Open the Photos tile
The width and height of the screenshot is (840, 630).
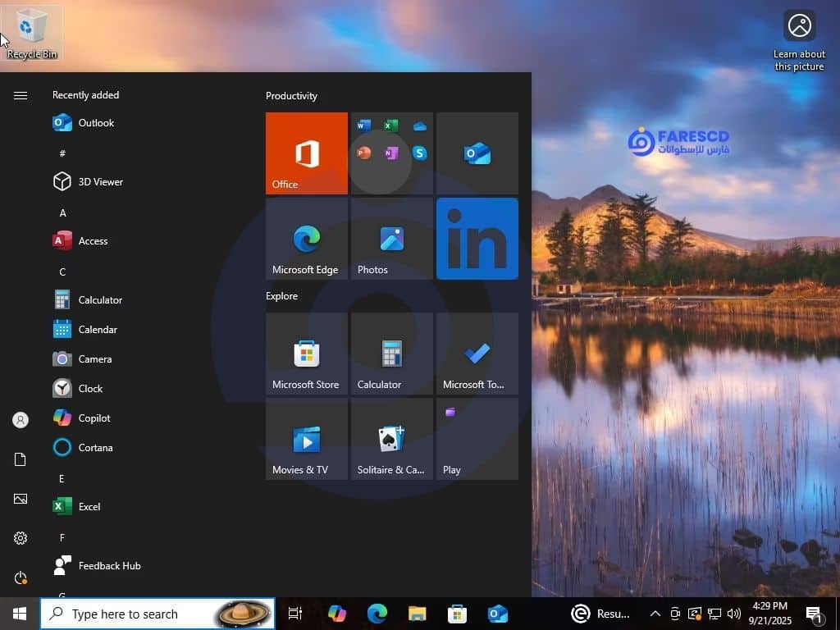pos(392,239)
